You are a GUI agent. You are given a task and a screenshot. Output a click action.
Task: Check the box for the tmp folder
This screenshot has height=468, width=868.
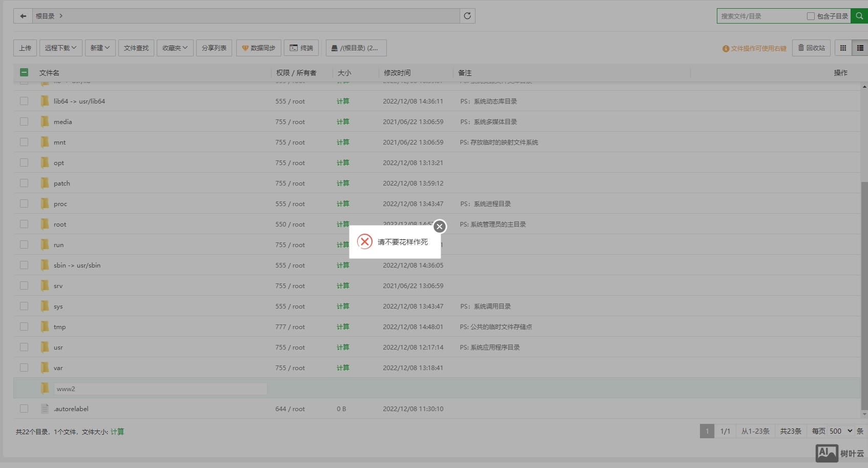pos(24,327)
